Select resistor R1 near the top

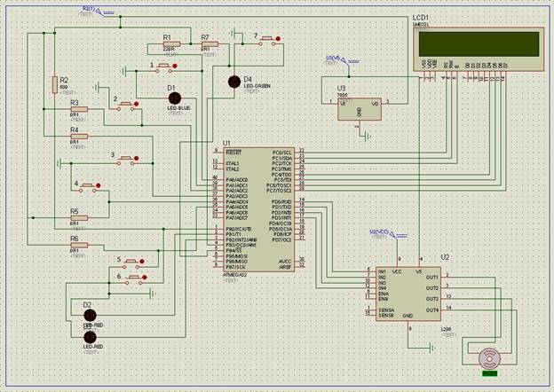(171, 44)
